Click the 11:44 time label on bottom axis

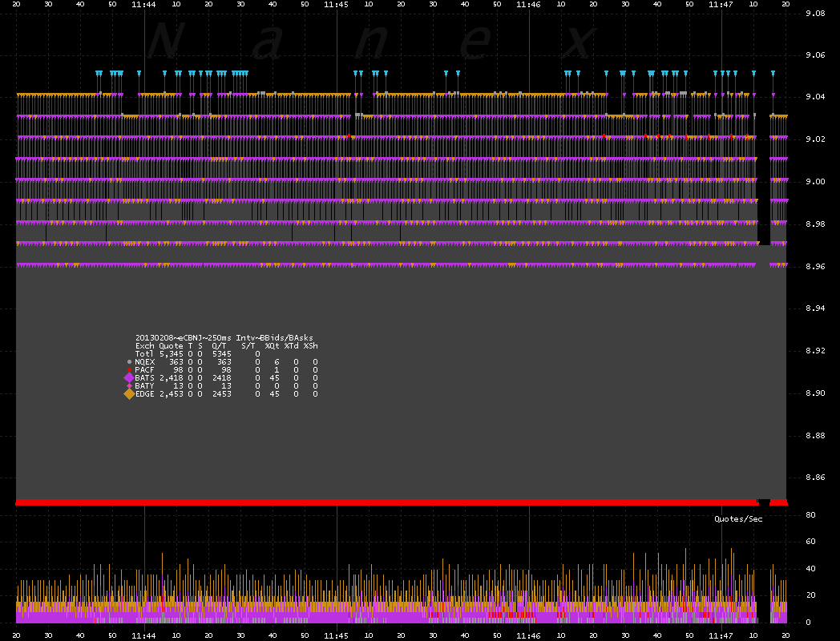pyautogui.click(x=143, y=635)
